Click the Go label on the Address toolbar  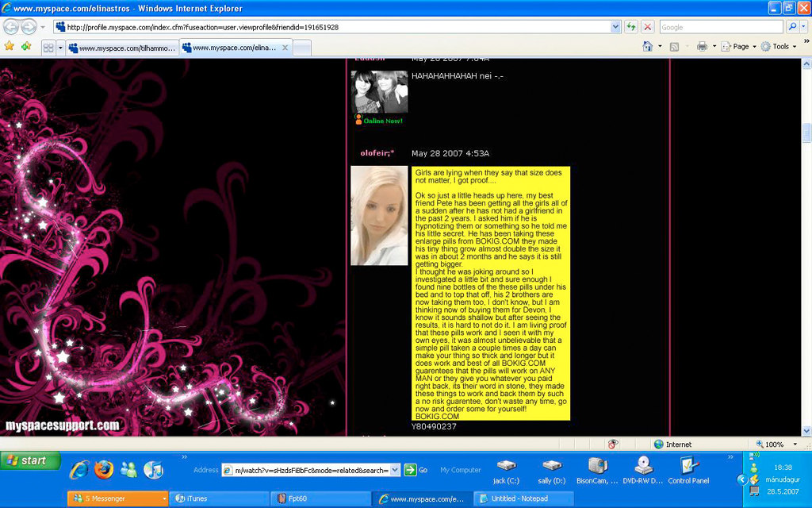(423, 470)
